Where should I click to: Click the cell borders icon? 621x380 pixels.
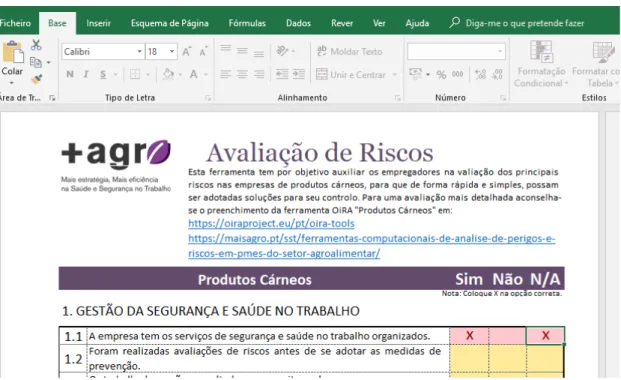(x=135, y=74)
